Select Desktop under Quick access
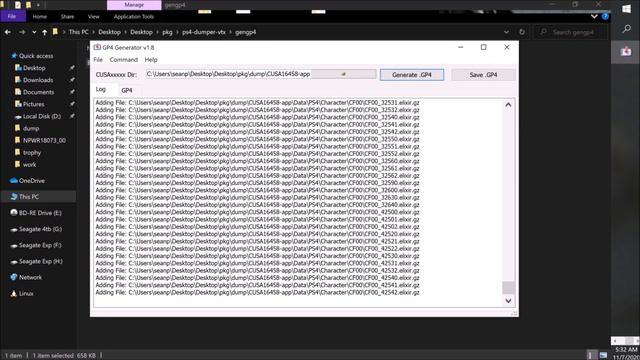The image size is (640, 360). pos(34,68)
